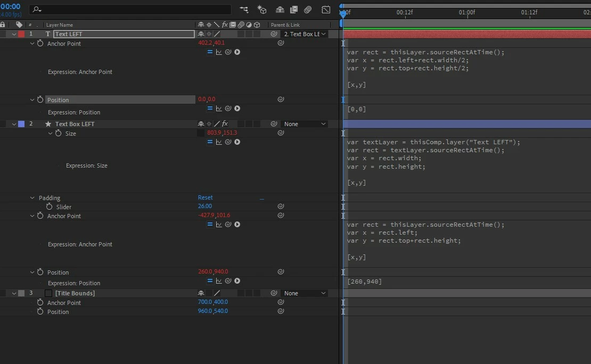The image size is (591, 364).
Task: Click the stopwatch for Text LEFT Anchor Point
Action: [x=40, y=43]
